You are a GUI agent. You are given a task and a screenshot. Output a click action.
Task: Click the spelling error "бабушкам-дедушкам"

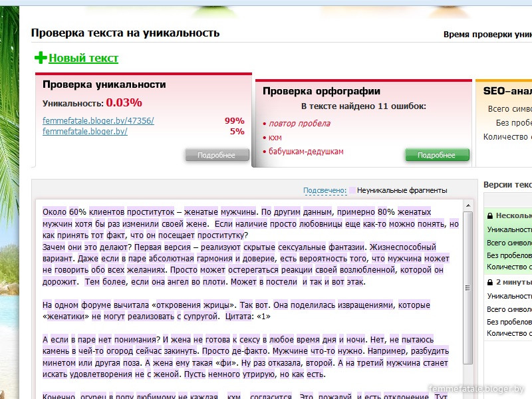pos(306,152)
